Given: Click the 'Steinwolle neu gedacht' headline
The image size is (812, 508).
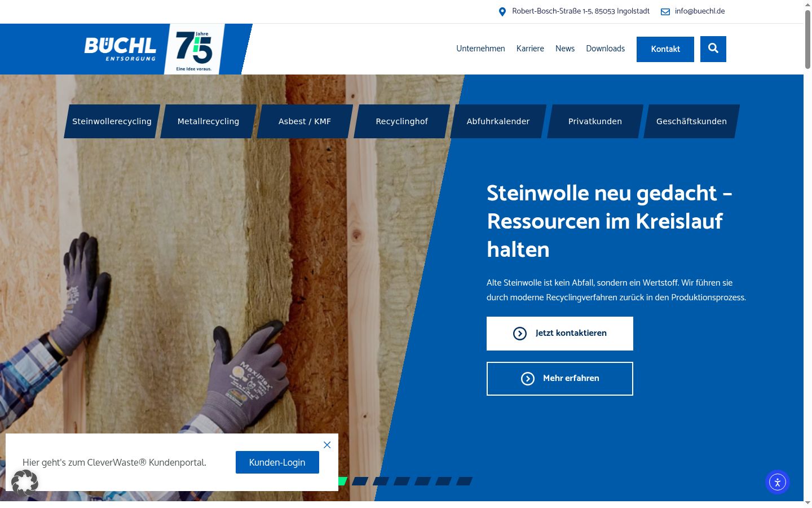Looking at the screenshot, I should coord(610,221).
